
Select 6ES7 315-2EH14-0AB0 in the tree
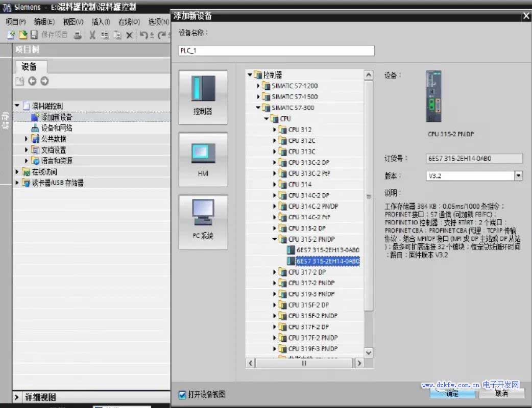click(328, 261)
